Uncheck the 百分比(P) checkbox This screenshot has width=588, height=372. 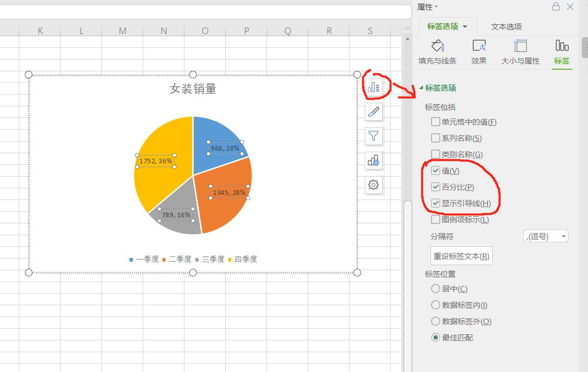pyautogui.click(x=435, y=187)
